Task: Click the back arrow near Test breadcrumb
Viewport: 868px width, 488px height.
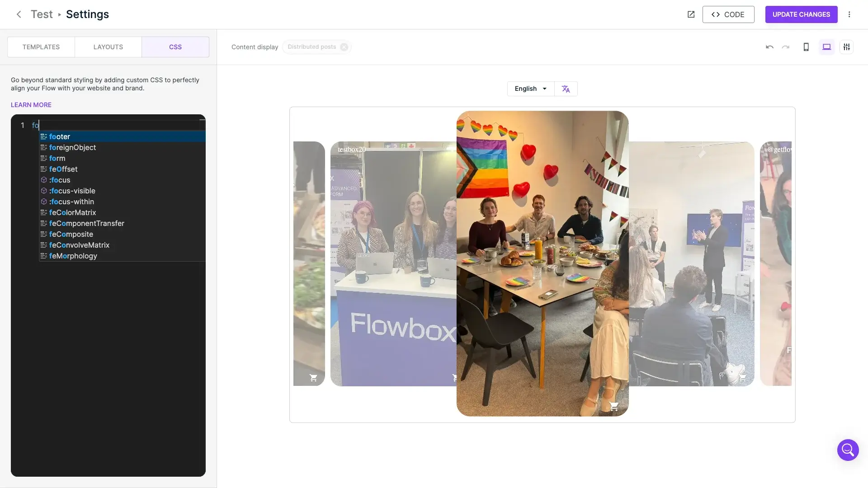Action: click(x=19, y=14)
